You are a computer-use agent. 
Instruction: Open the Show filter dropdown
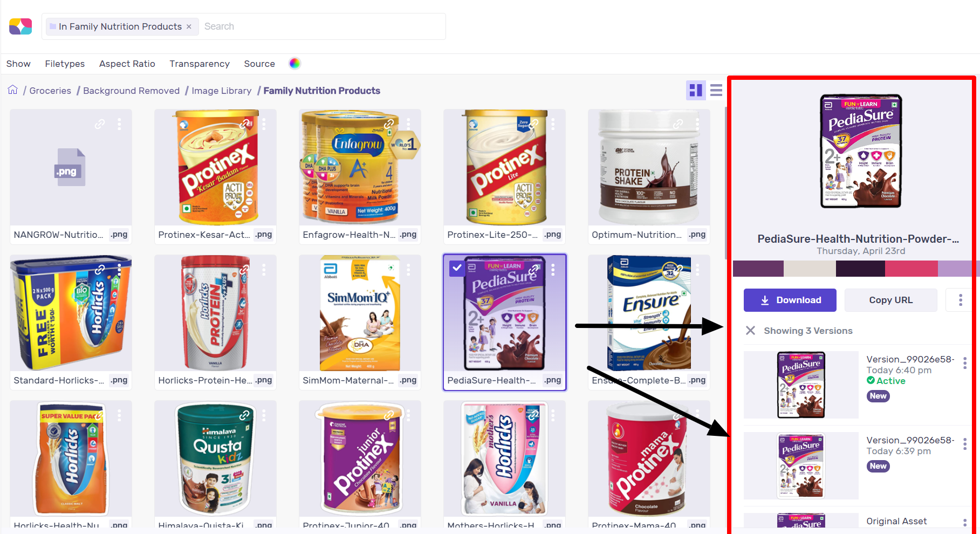pyautogui.click(x=18, y=64)
